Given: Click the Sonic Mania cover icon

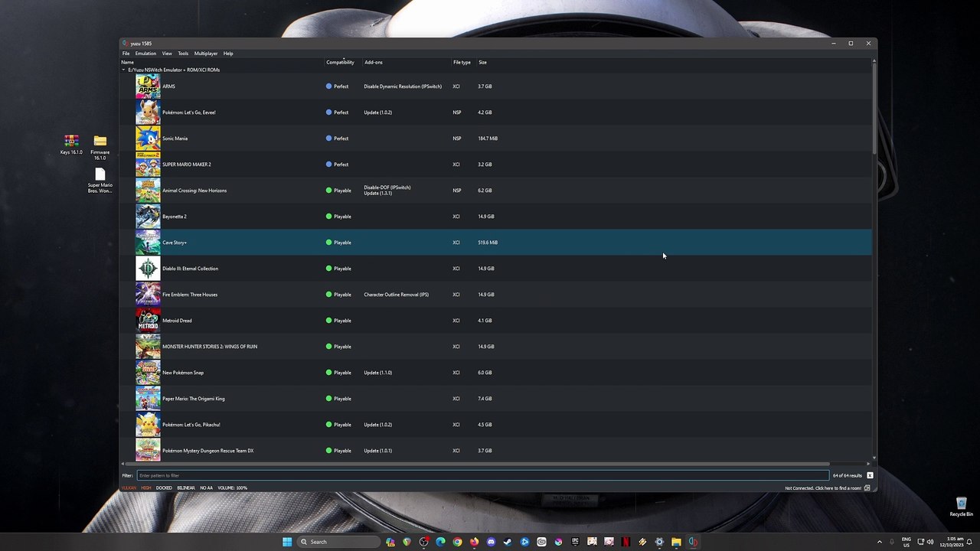Looking at the screenshot, I should point(148,139).
